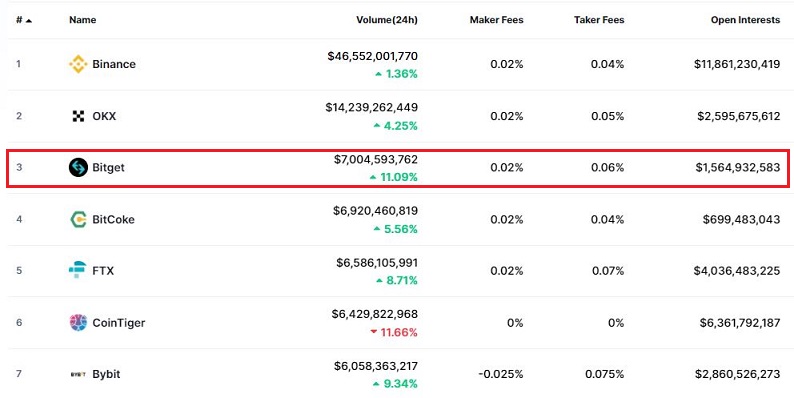Click rank number 7 for Bybit
794x398 pixels.
pos(19,374)
